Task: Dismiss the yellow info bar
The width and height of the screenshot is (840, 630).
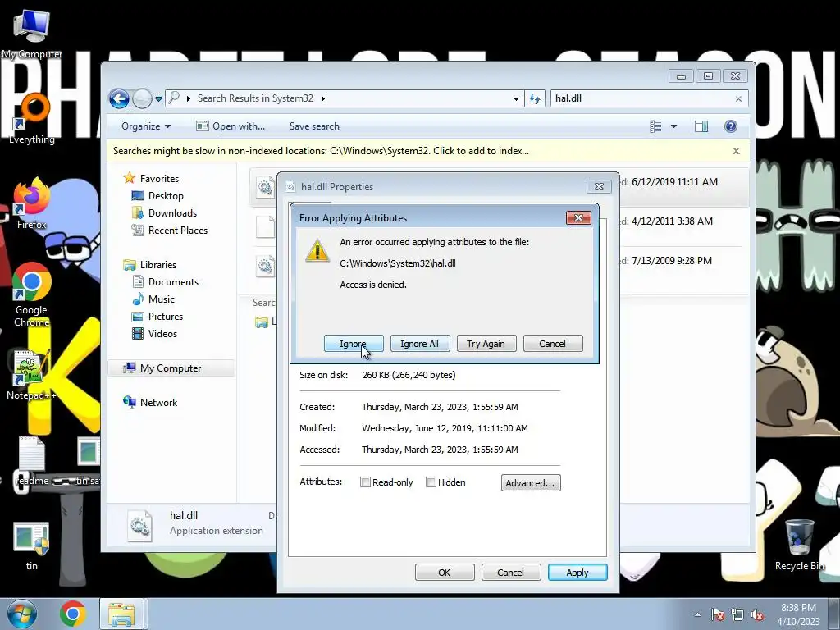Action: pyautogui.click(x=736, y=151)
